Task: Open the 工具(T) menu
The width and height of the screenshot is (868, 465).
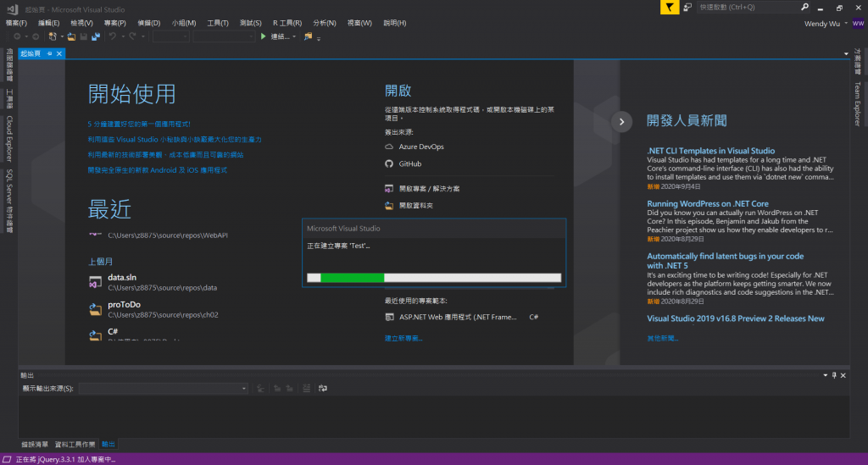Action: click(x=218, y=23)
